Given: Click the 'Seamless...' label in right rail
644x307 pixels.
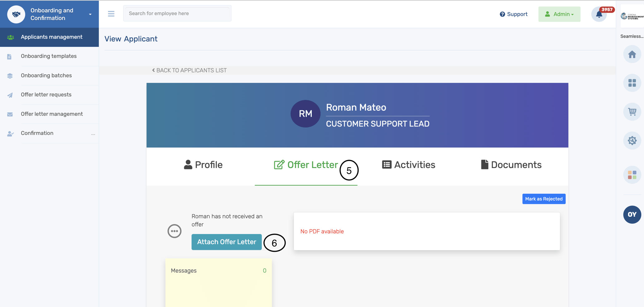Looking at the screenshot, I should 632,36.
